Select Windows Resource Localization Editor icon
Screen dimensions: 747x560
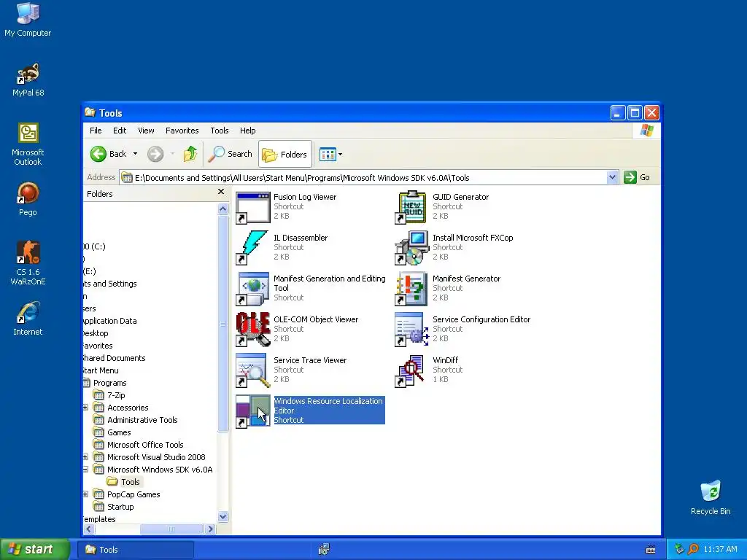(253, 411)
